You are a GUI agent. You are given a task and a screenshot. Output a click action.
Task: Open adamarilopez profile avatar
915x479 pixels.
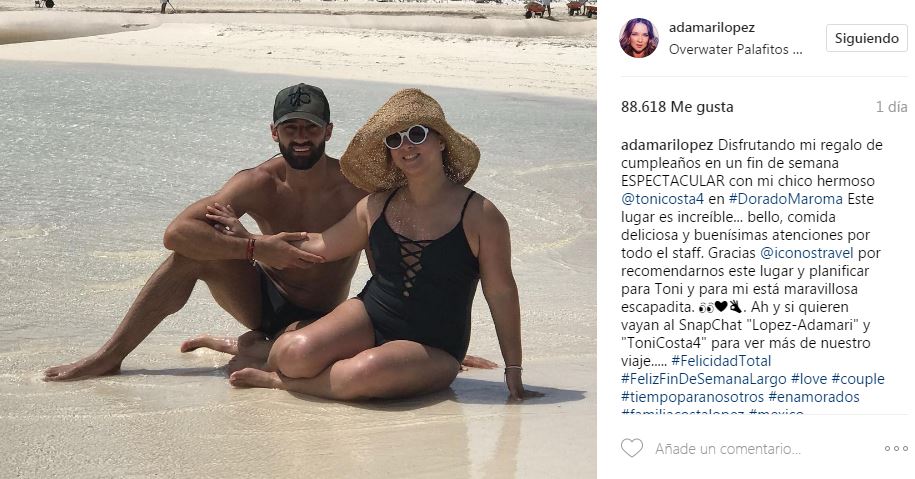click(x=639, y=38)
